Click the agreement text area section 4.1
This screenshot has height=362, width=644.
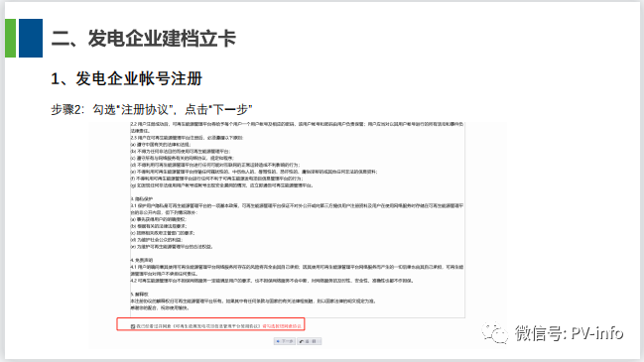(297, 270)
